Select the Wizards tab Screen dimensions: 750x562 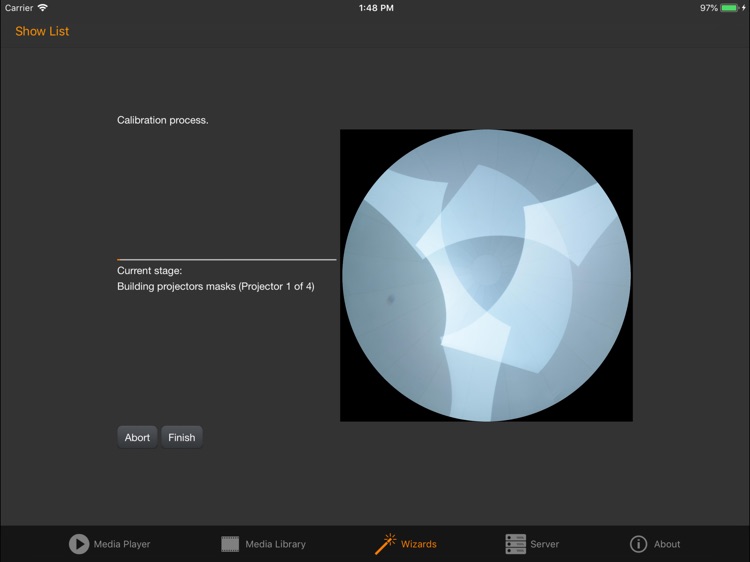point(406,544)
